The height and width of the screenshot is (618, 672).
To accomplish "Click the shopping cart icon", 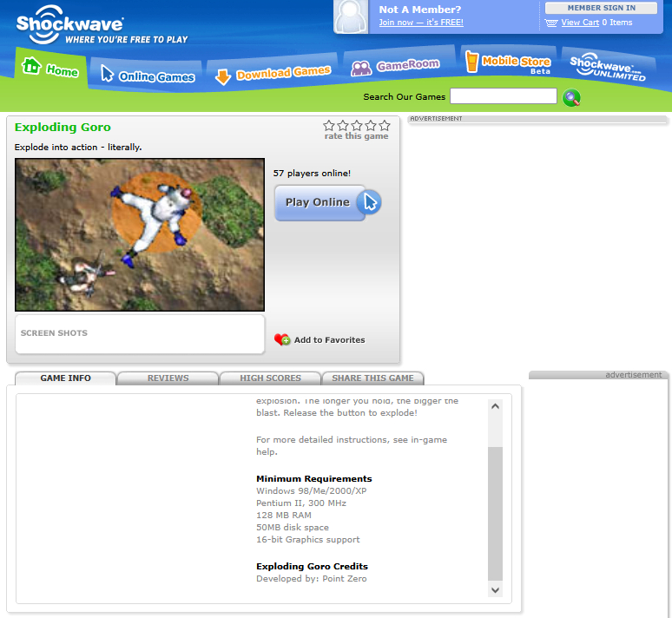I will (x=551, y=23).
